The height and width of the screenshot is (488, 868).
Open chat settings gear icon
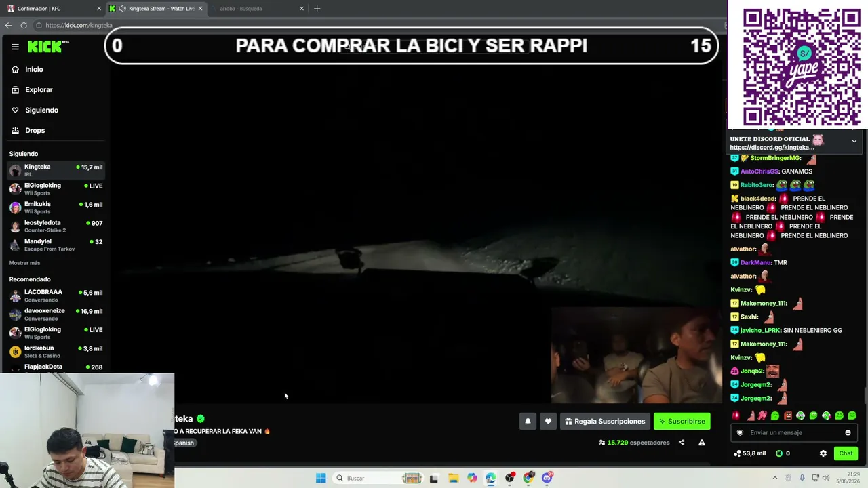coord(823,453)
